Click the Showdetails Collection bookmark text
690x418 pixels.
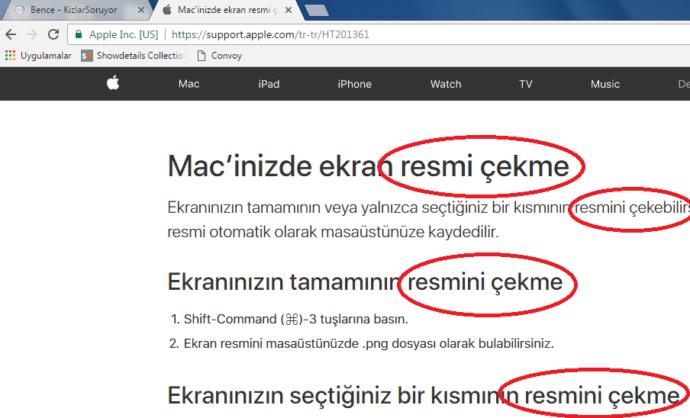(x=140, y=55)
